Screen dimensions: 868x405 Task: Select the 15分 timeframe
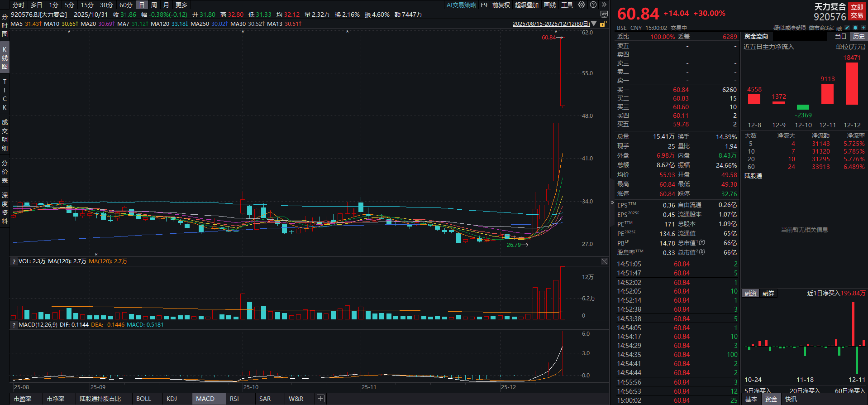(87, 5)
